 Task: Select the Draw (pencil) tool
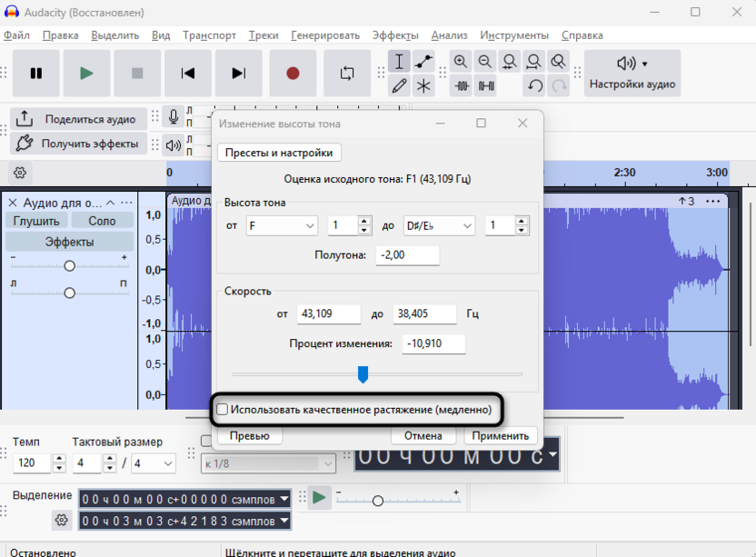399,85
